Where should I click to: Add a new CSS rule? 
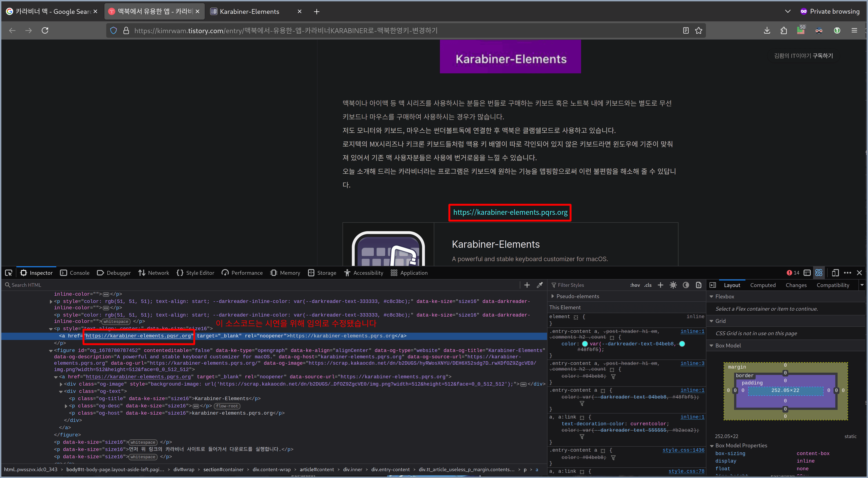click(661, 285)
